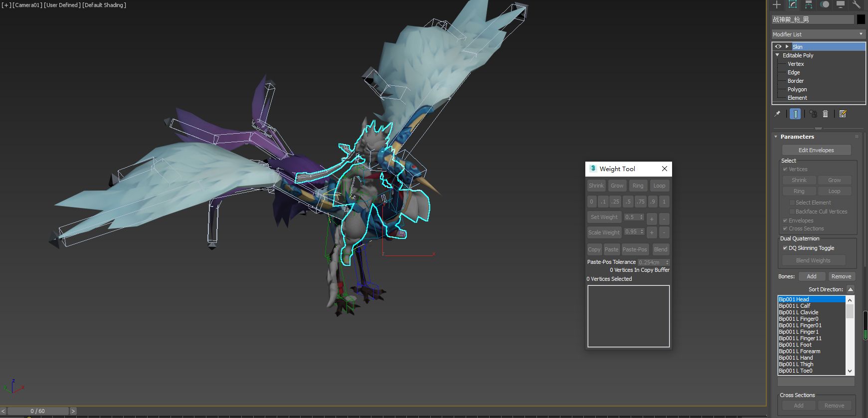Flip bone Sort Direction arrow
The height and width of the screenshot is (418, 868).
point(851,289)
